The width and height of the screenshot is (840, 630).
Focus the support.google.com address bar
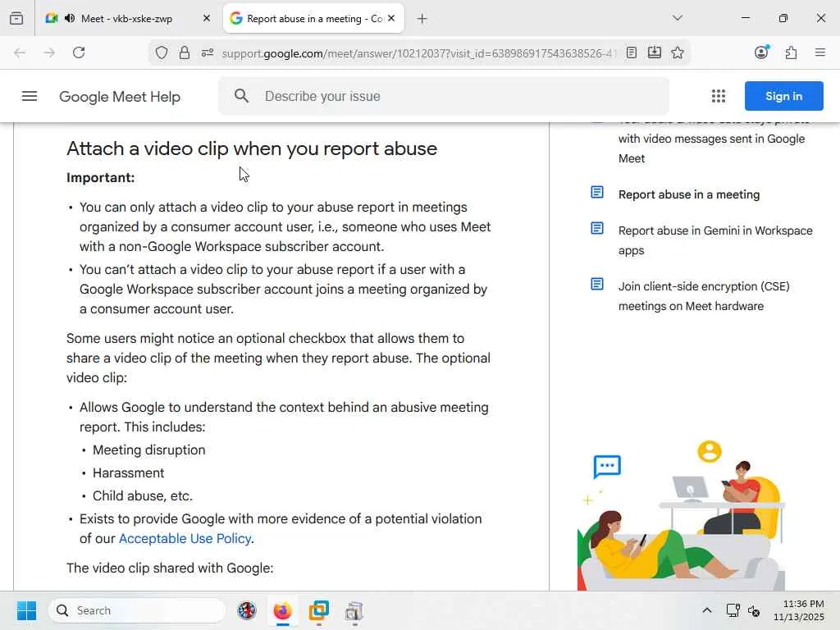tap(419, 53)
